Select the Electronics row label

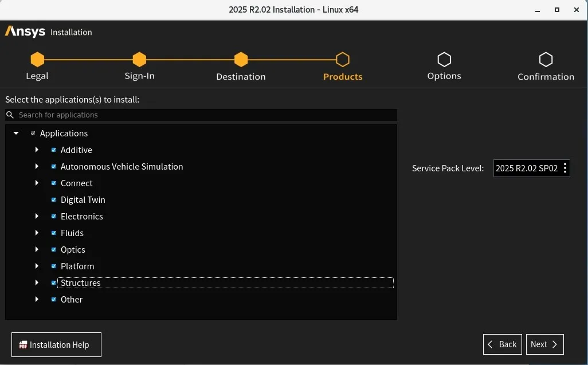82,216
